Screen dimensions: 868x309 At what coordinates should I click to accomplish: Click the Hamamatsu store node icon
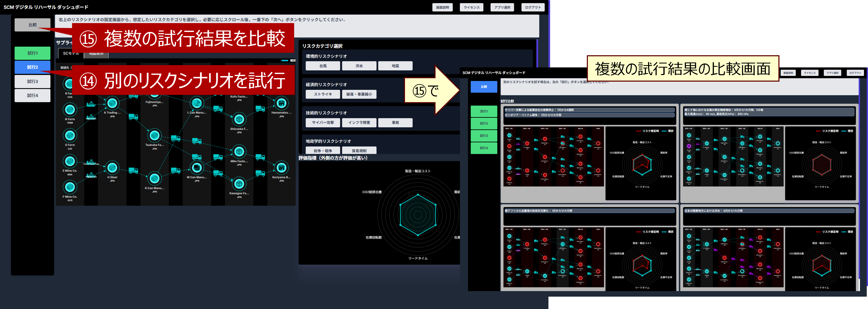click(x=281, y=103)
